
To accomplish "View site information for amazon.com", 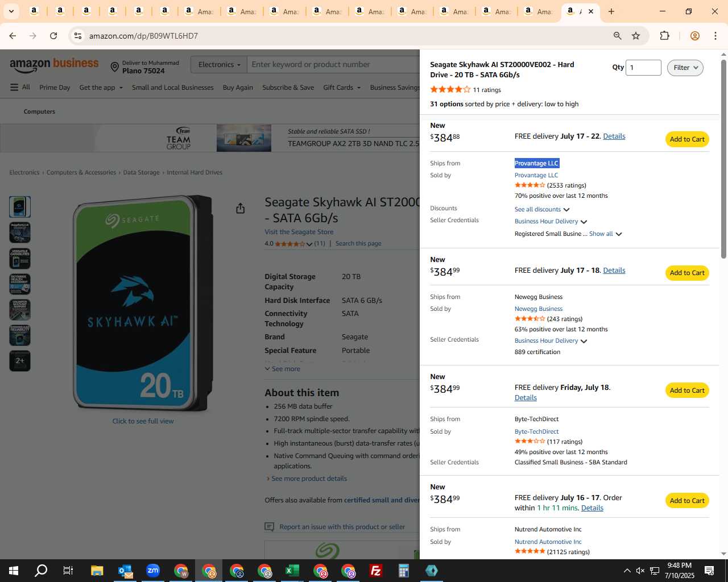I will 78,36.
